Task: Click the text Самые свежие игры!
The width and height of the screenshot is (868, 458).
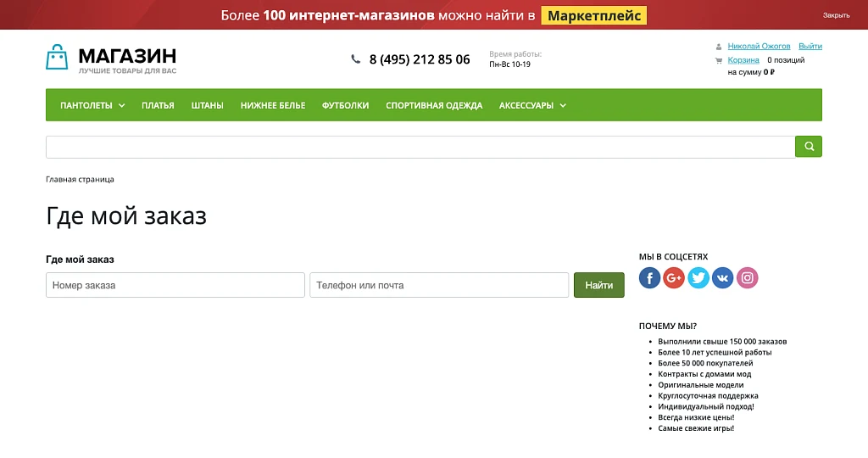Action: pos(696,428)
